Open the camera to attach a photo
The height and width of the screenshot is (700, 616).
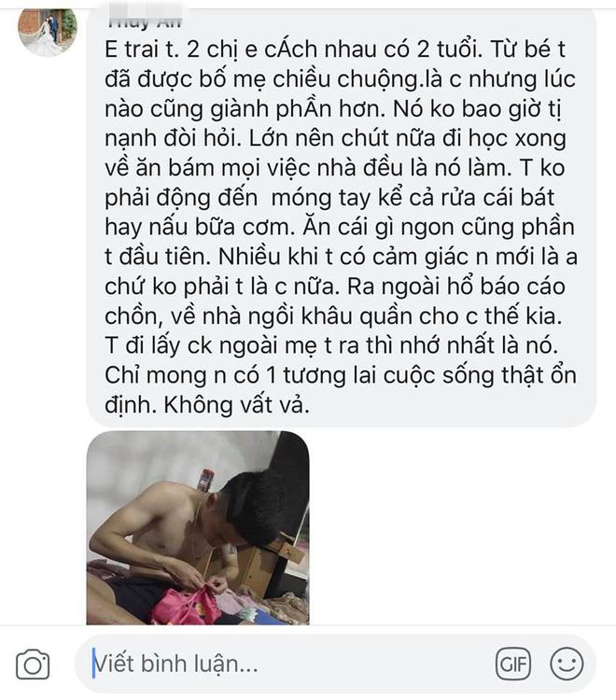[x=33, y=665]
